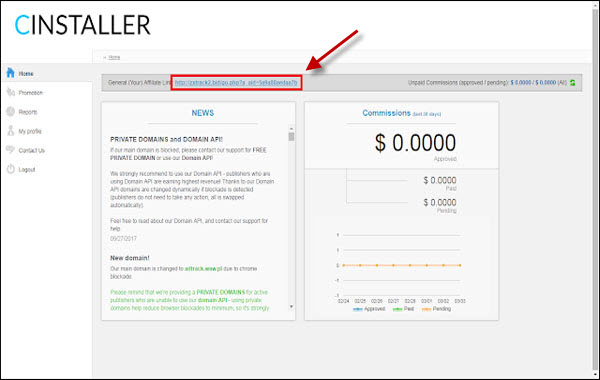Viewport: 600px width, 380px height.
Task: Click the Reports globe icon
Action: coord(10,111)
